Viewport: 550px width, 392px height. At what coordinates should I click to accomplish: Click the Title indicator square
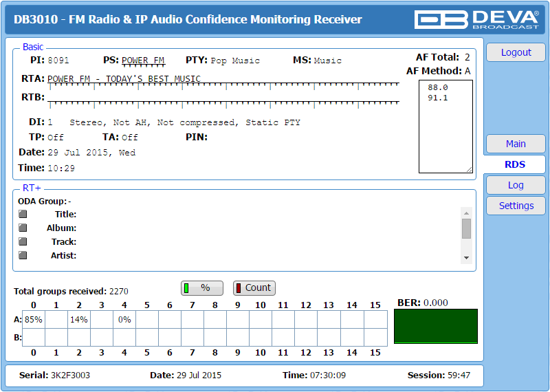pyautogui.click(x=23, y=214)
